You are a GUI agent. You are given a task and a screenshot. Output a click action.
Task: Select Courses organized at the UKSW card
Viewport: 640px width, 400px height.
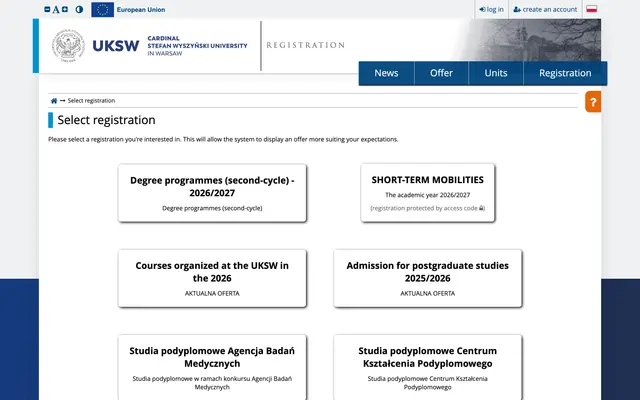212,278
